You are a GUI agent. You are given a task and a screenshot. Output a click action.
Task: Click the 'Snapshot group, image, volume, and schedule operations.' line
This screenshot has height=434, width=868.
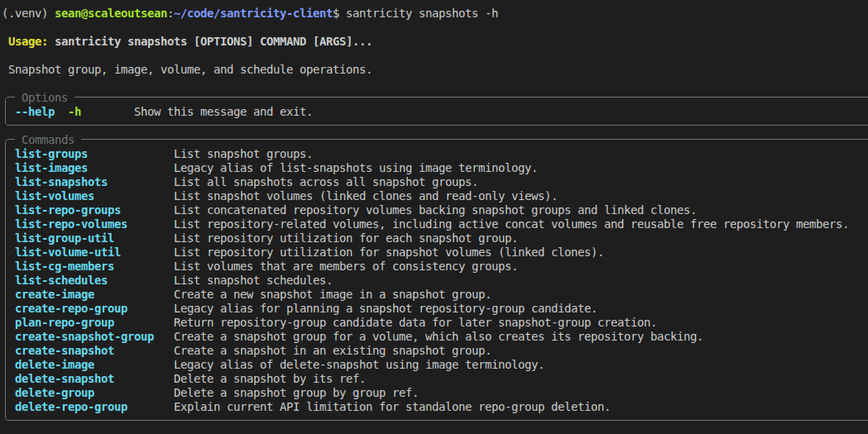pos(189,70)
